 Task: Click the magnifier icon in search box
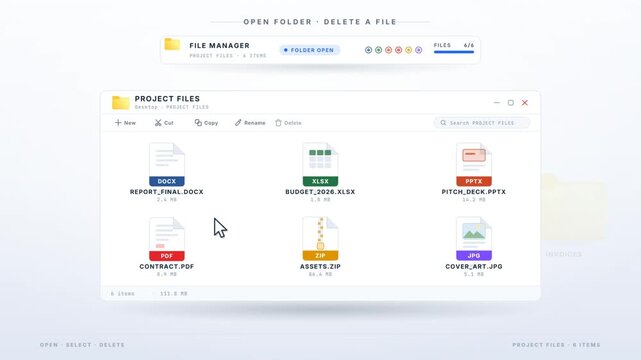443,123
